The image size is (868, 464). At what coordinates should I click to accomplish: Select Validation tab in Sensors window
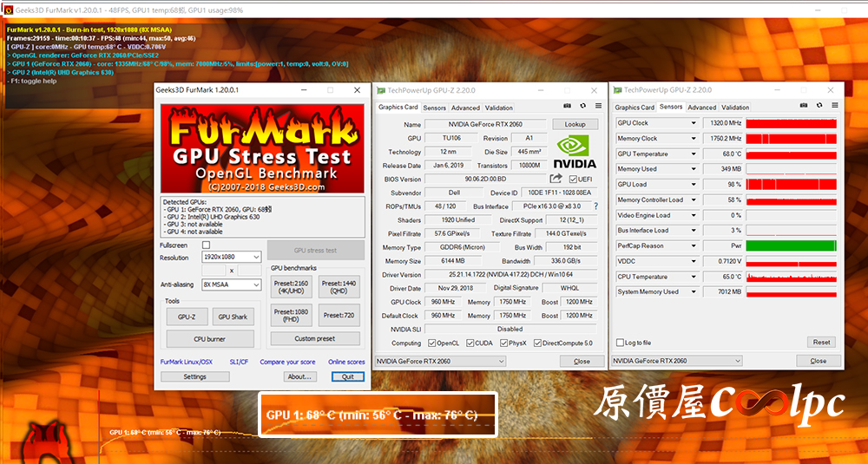[x=735, y=108]
